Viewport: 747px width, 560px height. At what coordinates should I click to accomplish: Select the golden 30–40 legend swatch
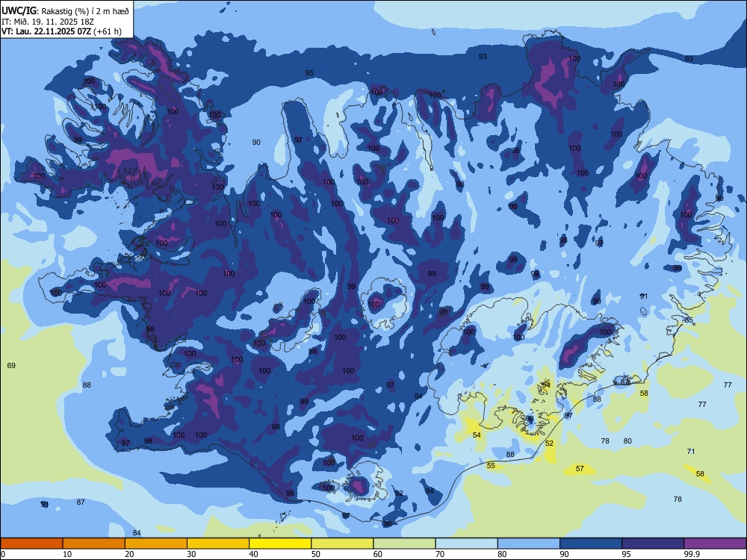point(218,544)
